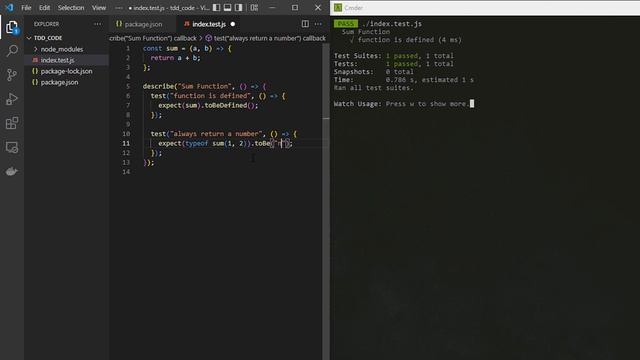Open the File menu

tap(26, 7)
